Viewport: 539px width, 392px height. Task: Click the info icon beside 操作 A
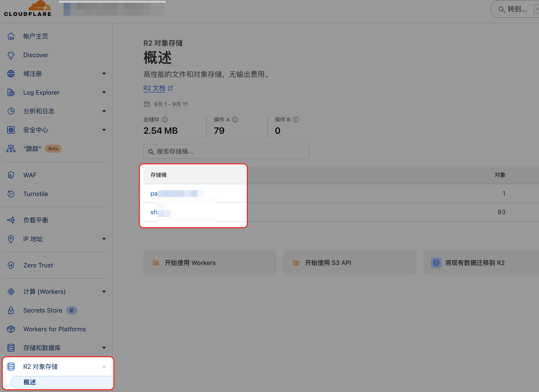235,119
